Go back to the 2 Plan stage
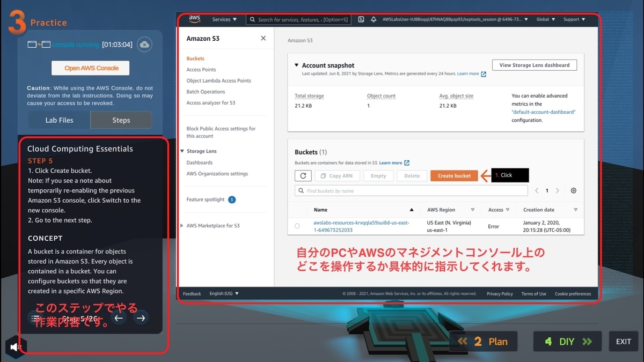The image size is (644, 362). pos(484,342)
